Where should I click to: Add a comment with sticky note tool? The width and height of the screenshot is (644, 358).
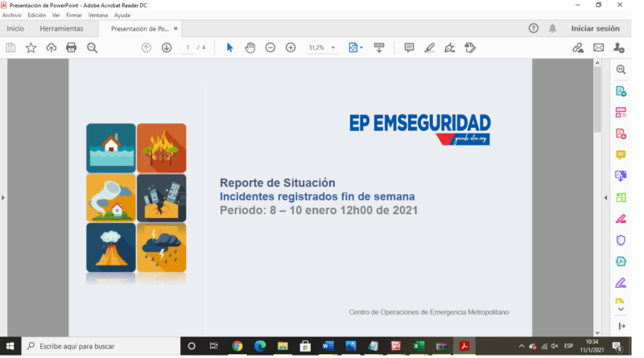409,48
